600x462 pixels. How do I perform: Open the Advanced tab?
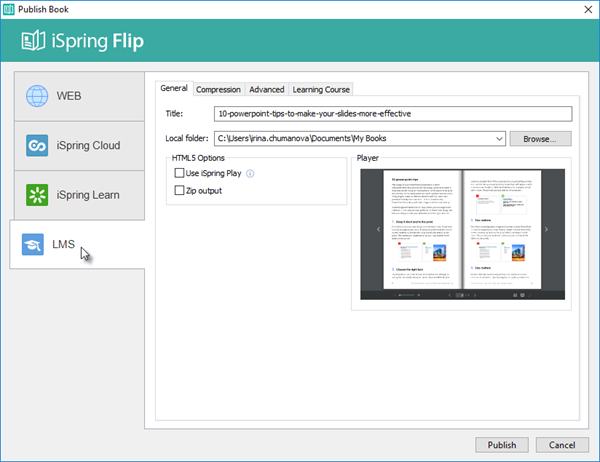pos(267,90)
